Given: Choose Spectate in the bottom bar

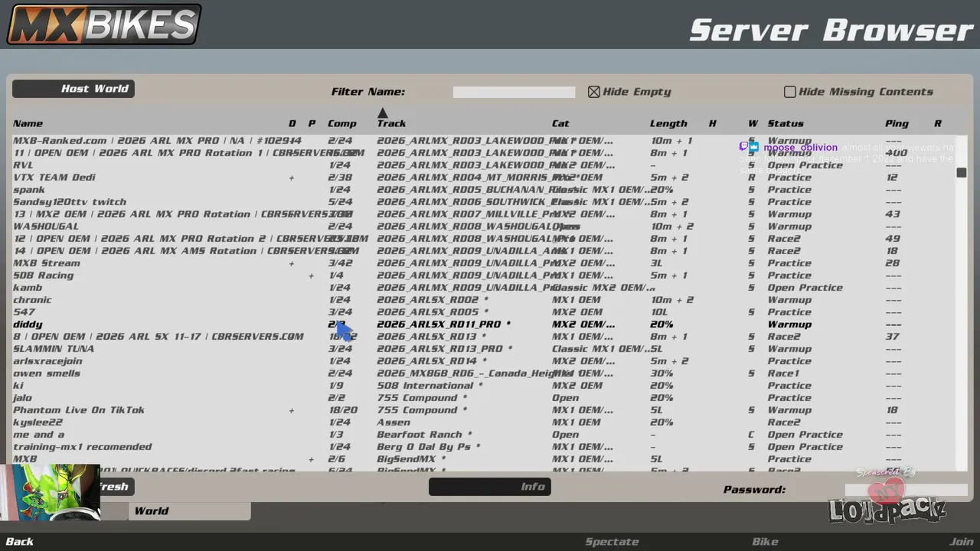Looking at the screenshot, I should pyautogui.click(x=612, y=542).
